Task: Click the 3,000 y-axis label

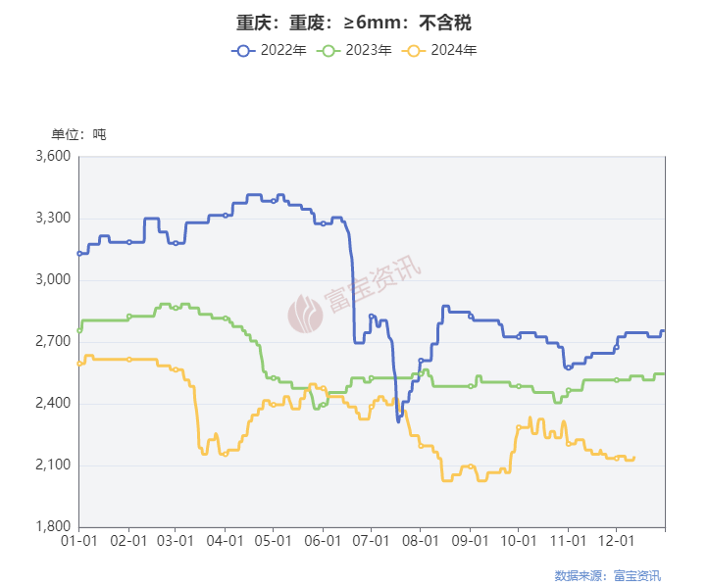Action: [53, 279]
